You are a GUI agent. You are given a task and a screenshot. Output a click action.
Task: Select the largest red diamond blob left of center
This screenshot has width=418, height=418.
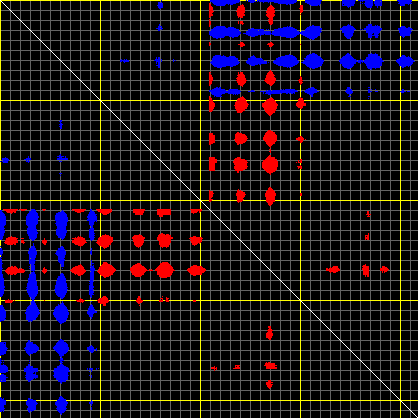(x=165, y=270)
